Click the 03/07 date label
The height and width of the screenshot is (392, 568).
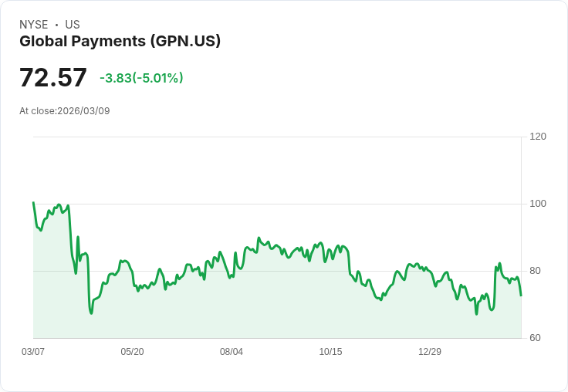(33, 351)
